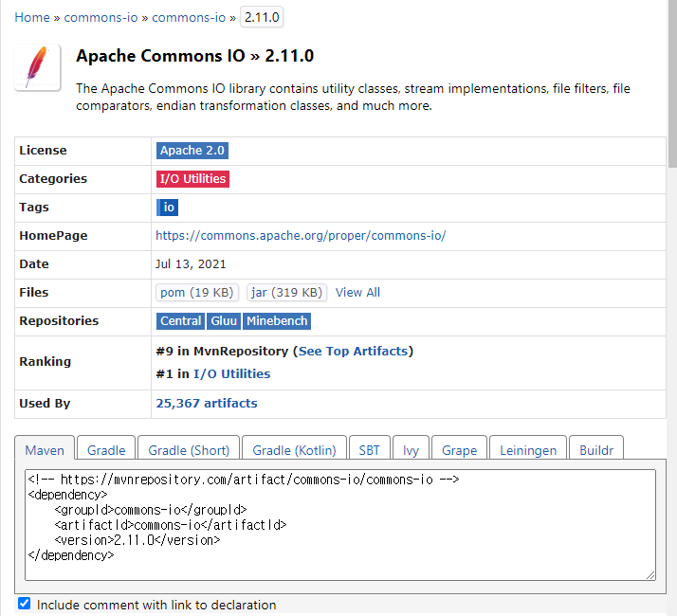Click the Repositories row label
The image size is (677, 616).
tap(59, 320)
